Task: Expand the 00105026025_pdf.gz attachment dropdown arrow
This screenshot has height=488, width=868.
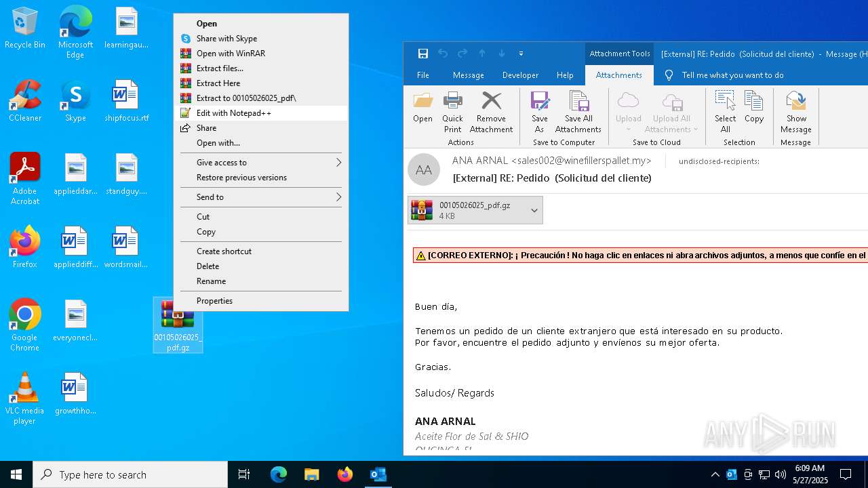Action: click(534, 210)
